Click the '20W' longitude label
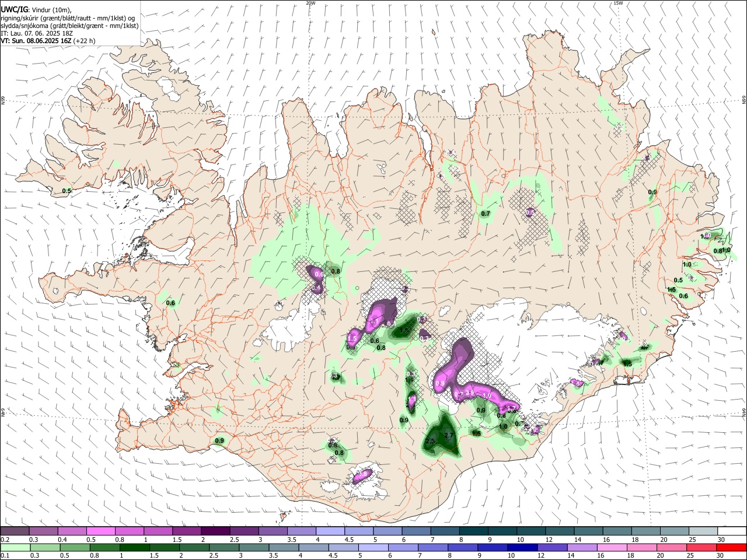This screenshot has width=747, height=560. [311, 3]
